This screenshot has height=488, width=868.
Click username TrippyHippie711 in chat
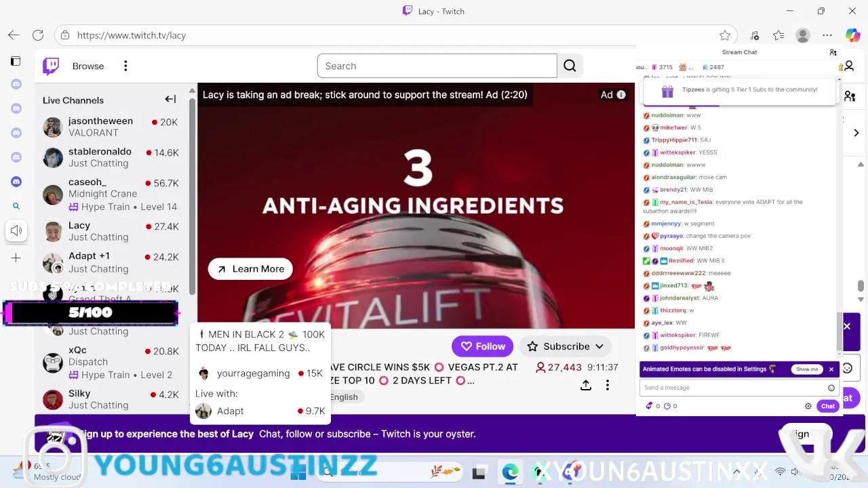click(674, 140)
